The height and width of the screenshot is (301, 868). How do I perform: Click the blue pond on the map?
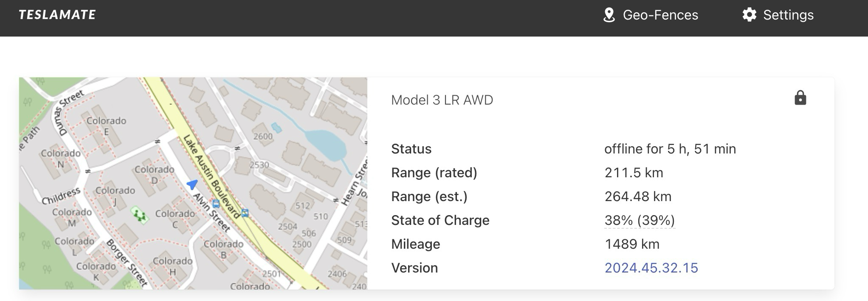pos(325,144)
